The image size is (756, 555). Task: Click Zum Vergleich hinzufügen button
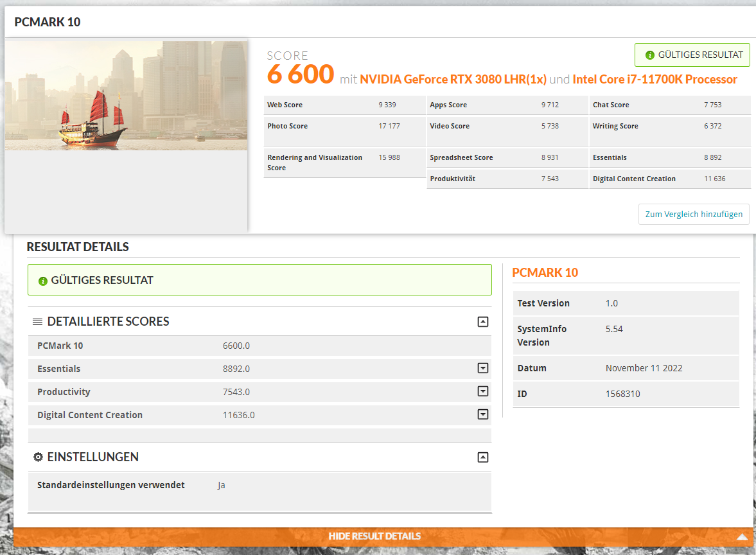pyautogui.click(x=694, y=214)
